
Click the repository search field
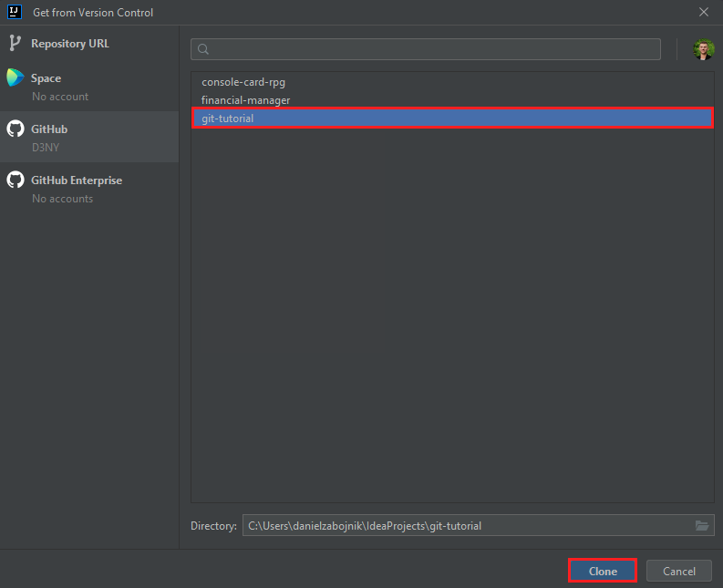point(426,49)
